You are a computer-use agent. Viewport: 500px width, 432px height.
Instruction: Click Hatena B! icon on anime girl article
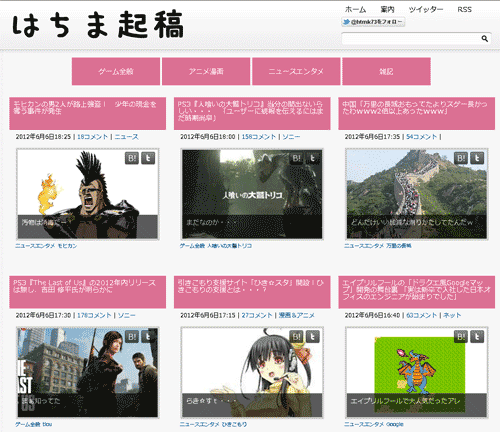pos(296,337)
